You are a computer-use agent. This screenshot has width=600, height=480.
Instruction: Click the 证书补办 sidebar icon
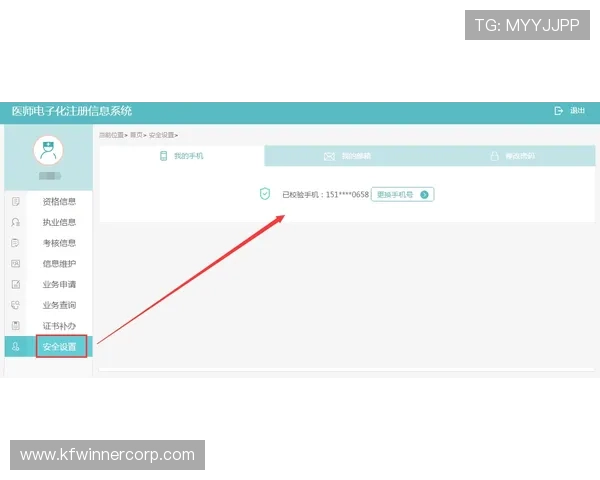click(16, 326)
